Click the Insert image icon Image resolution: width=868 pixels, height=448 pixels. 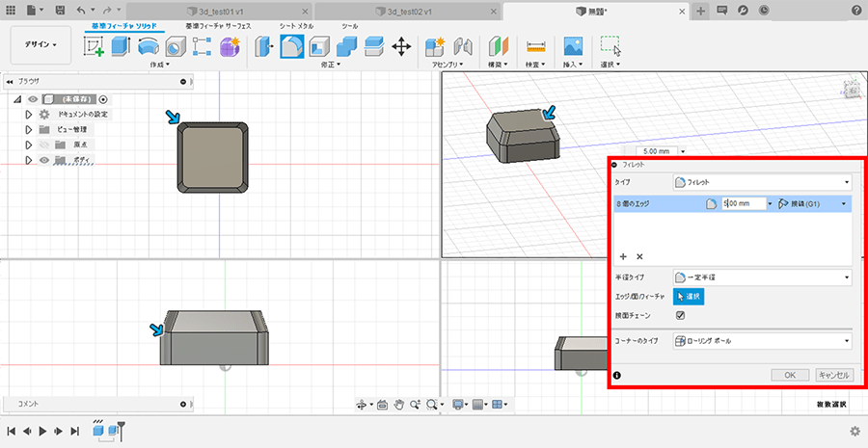pos(574,46)
